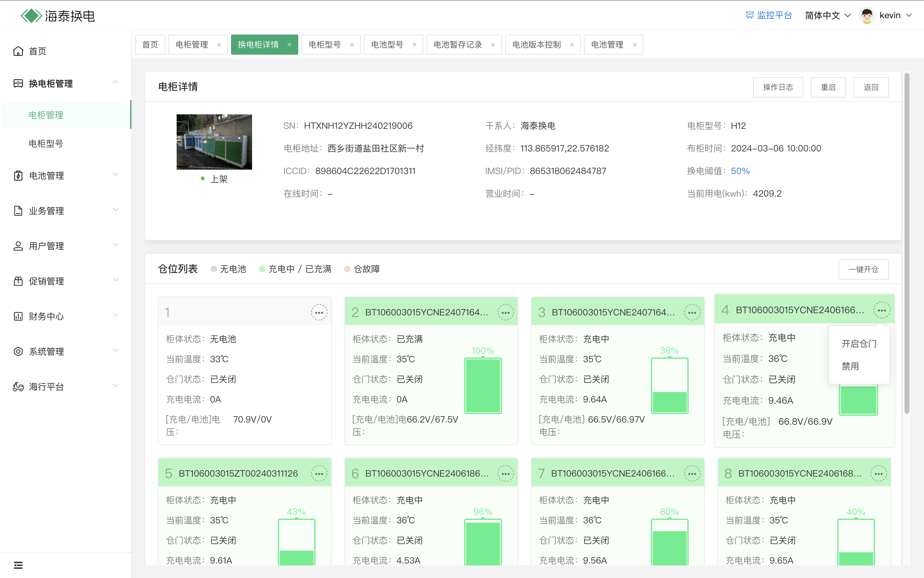Click the kevin avatar picture
Screen dimensions: 924x578
866,15
